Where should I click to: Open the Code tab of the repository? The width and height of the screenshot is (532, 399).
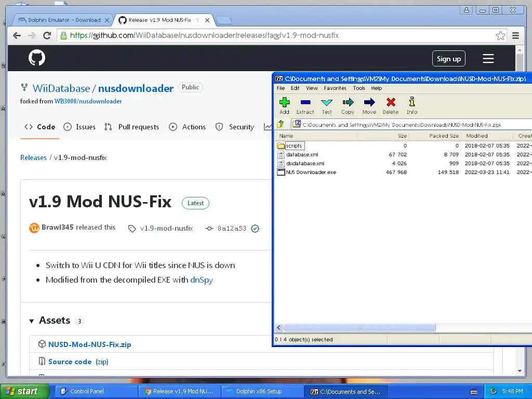[39, 127]
